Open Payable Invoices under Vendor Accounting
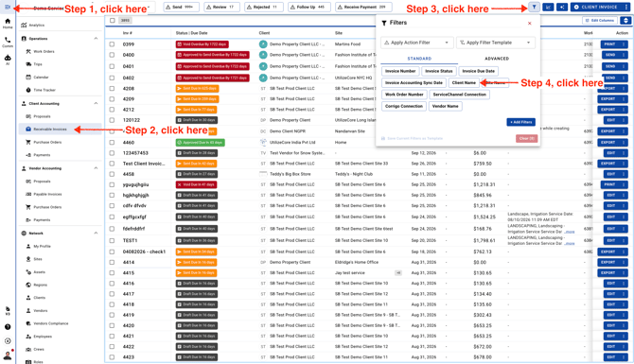The width and height of the screenshot is (634, 364). click(x=47, y=195)
